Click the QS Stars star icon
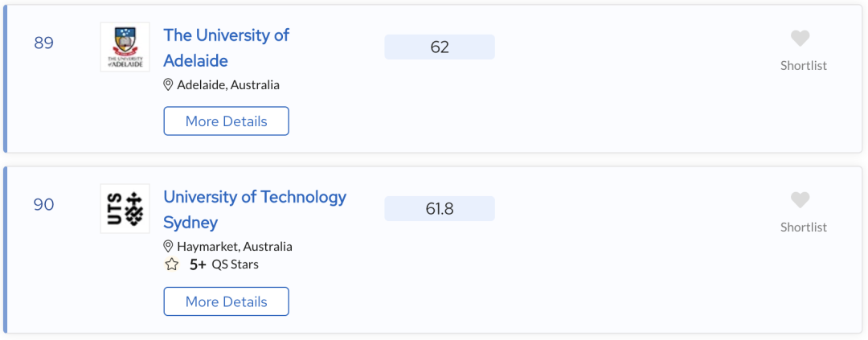The image size is (868, 340). click(x=171, y=264)
